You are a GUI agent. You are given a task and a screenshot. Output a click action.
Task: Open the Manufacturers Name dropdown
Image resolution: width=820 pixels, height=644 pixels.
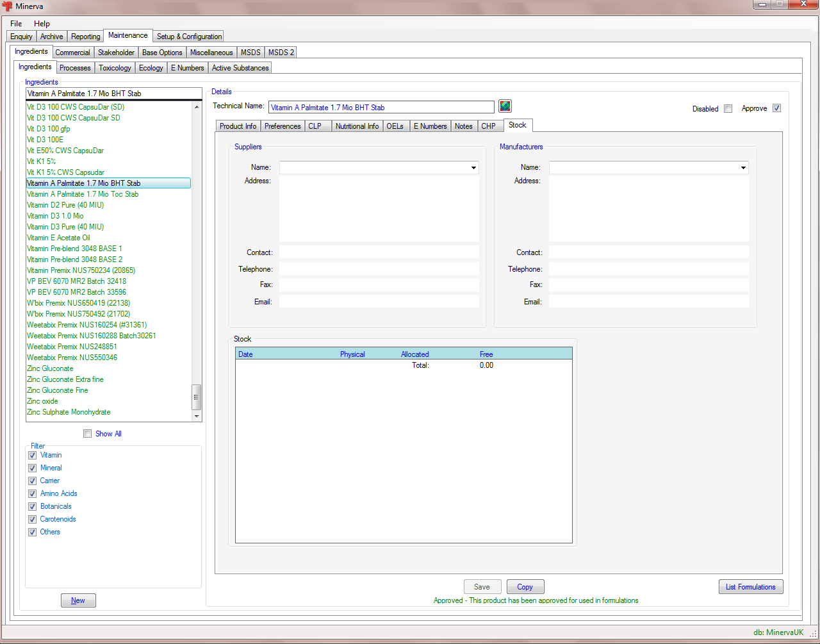pyautogui.click(x=743, y=168)
